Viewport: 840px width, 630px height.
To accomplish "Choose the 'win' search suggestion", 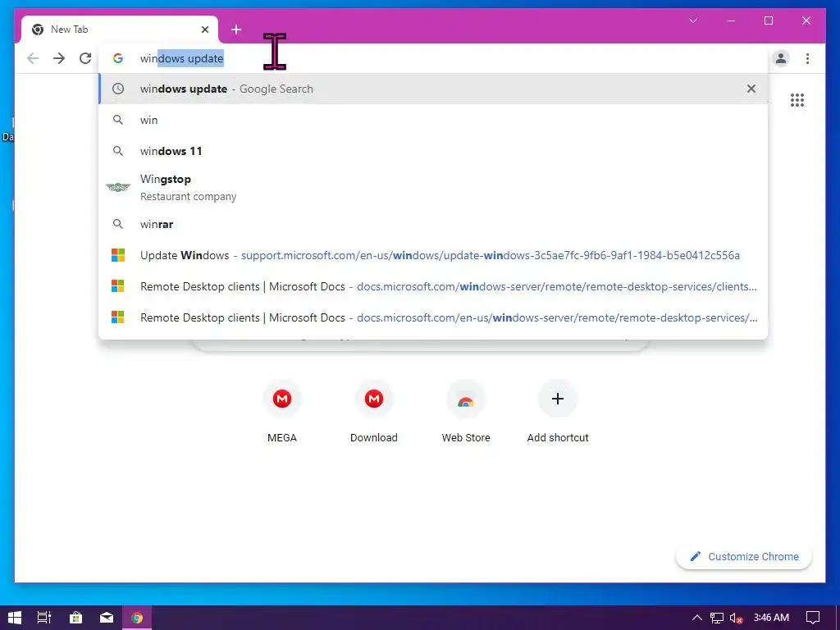I will (433, 120).
